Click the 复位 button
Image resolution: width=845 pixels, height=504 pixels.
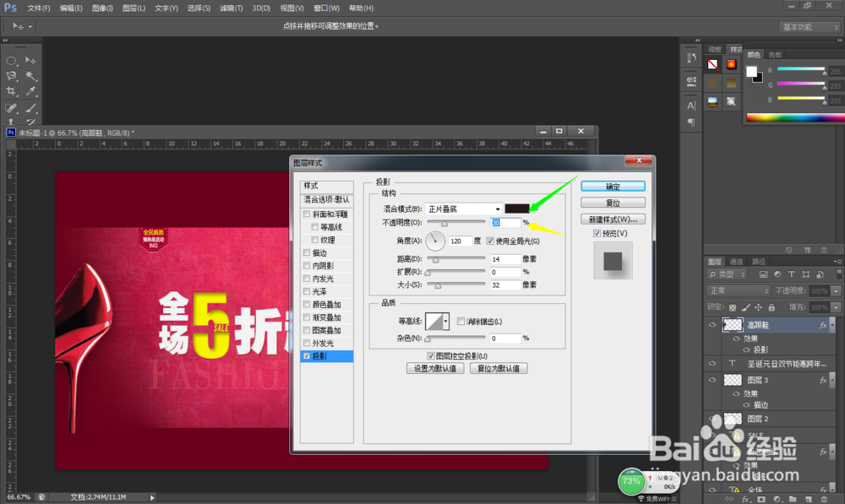pyautogui.click(x=613, y=203)
